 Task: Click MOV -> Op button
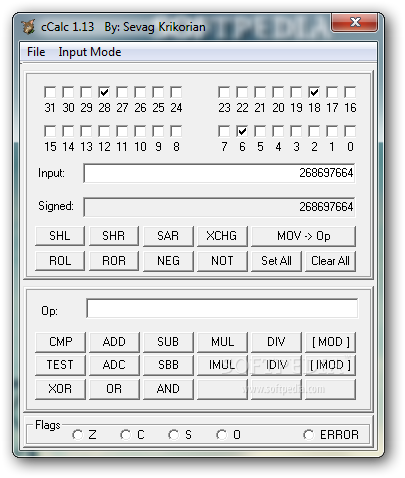303,236
